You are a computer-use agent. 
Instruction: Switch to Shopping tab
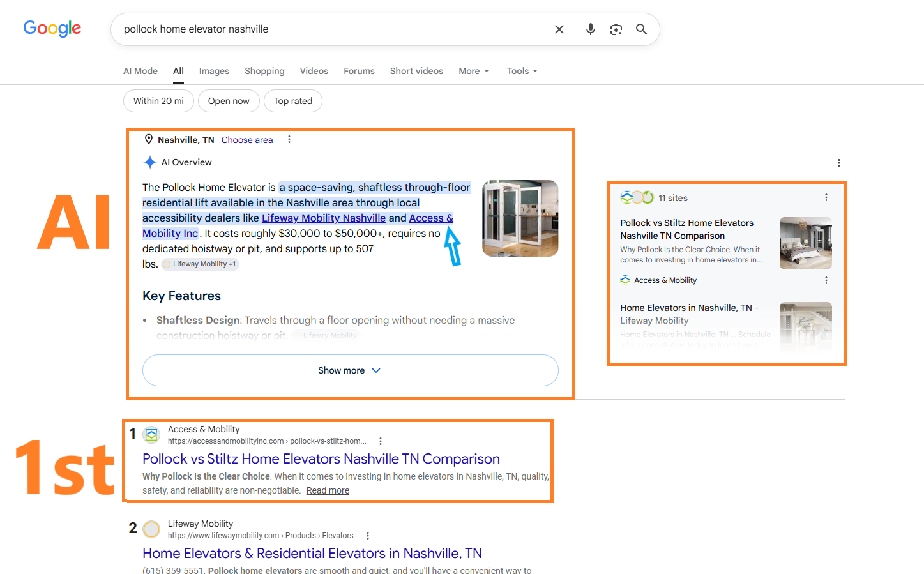click(264, 71)
